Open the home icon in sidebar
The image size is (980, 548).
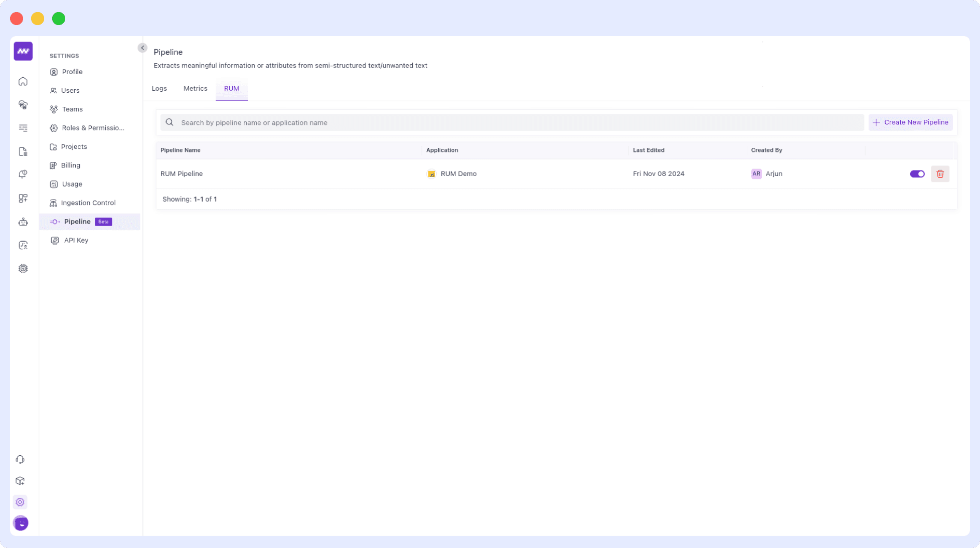point(23,81)
